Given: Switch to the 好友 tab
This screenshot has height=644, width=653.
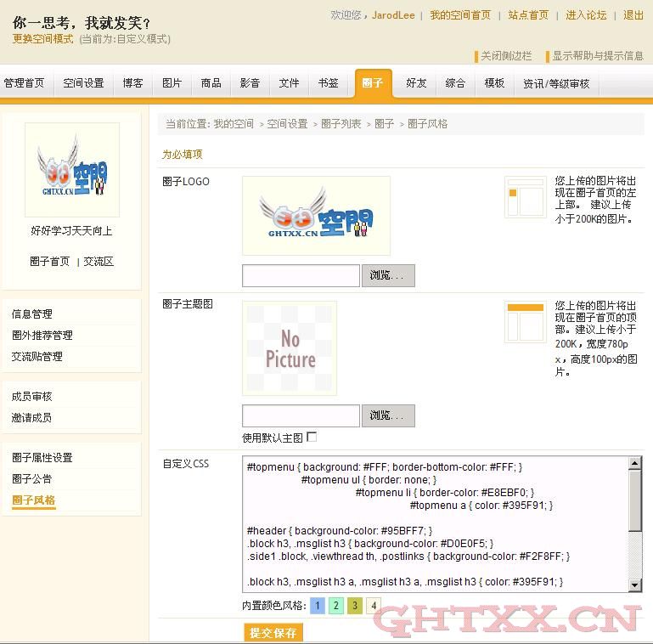Looking at the screenshot, I should 416,83.
